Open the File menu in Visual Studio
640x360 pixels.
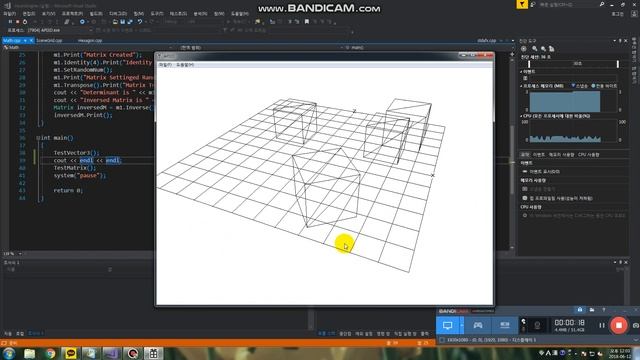(x=10, y=13)
